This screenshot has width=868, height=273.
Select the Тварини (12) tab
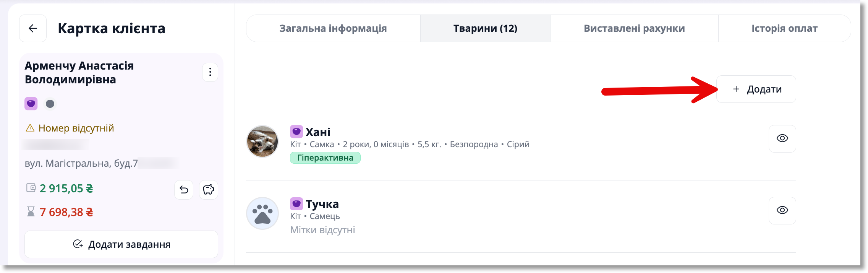(485, 28)
